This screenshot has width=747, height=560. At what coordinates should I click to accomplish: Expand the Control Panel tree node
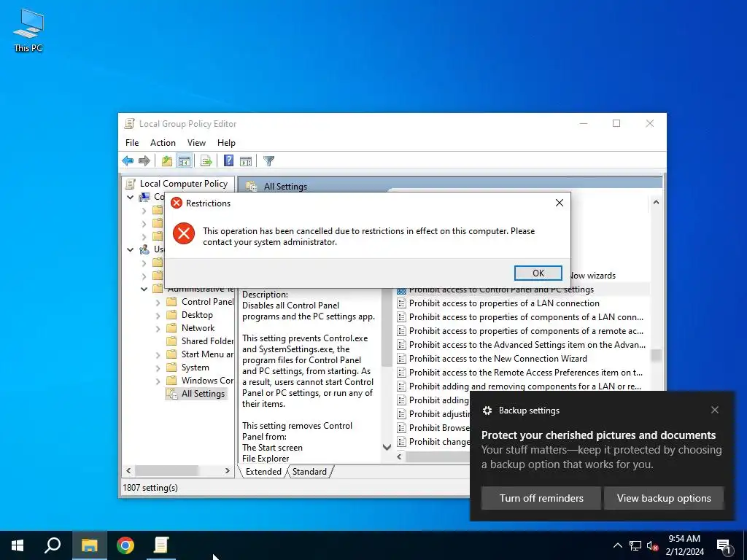[158, 302]
